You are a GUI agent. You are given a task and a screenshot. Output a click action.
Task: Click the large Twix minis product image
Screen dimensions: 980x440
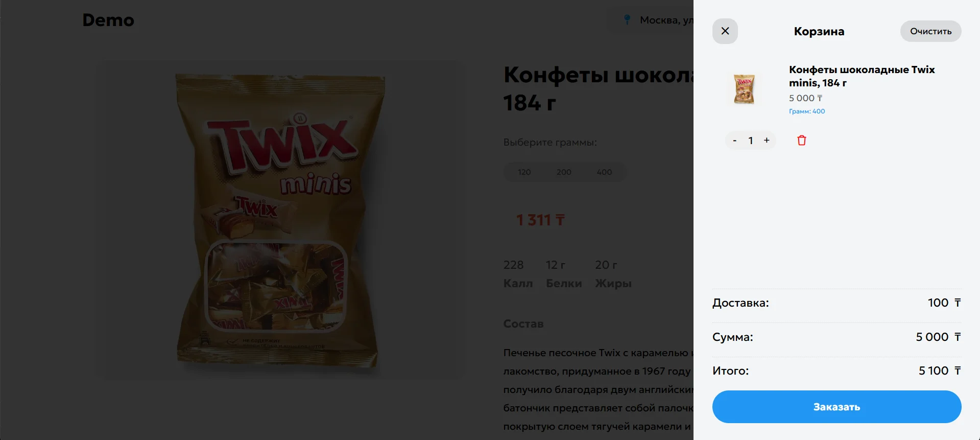[280, 220]
